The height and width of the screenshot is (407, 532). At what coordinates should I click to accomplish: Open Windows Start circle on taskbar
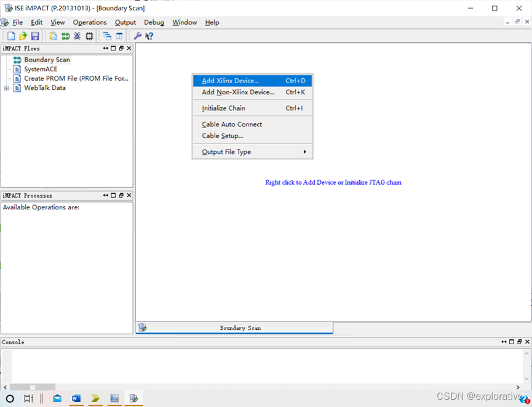tap(10, 398)
